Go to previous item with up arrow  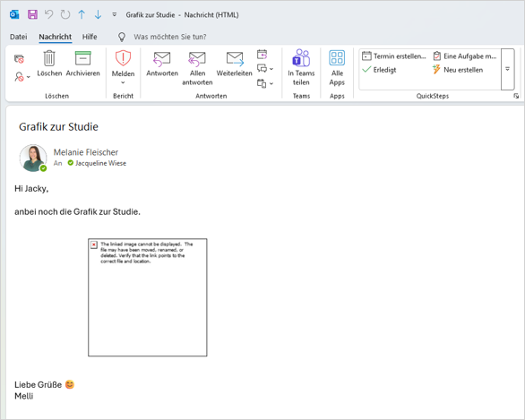(82, 14)
